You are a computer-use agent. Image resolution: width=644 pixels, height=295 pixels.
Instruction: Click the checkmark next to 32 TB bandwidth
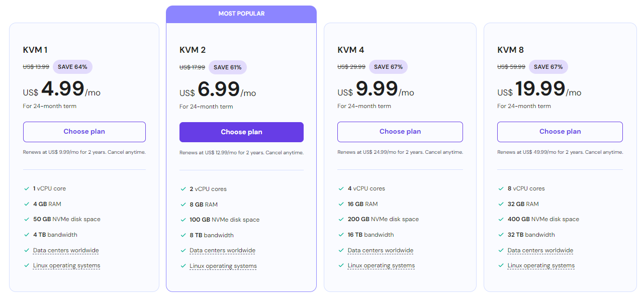[x=501, y=235]
